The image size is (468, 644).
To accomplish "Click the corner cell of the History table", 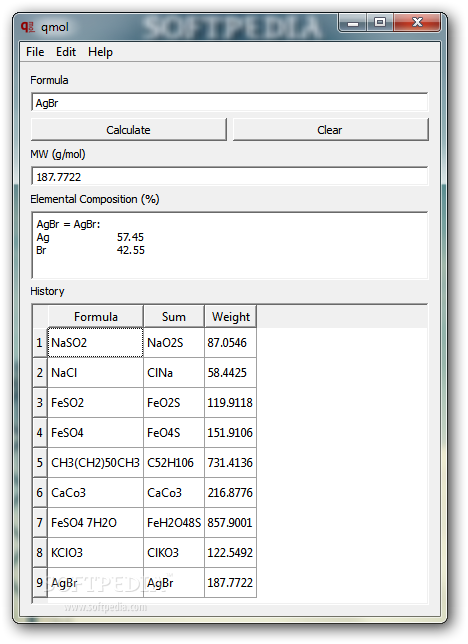I will [x=40, y=317].
